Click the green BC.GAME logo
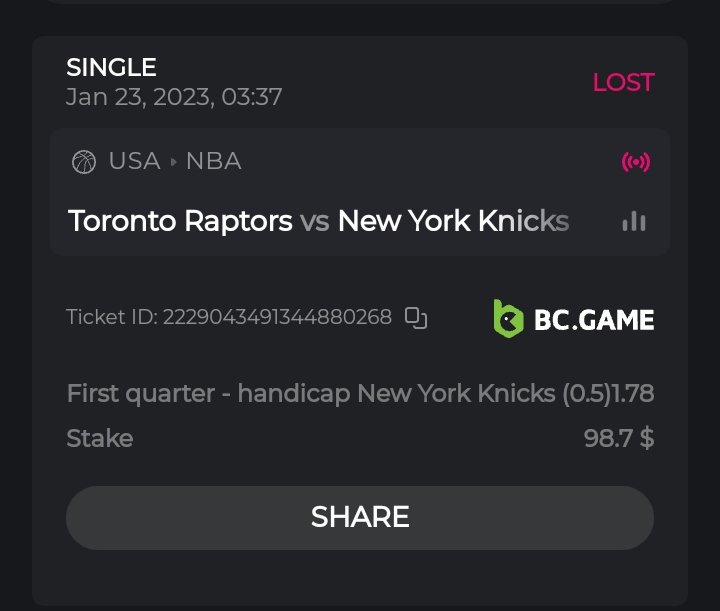 click(574, 319)
